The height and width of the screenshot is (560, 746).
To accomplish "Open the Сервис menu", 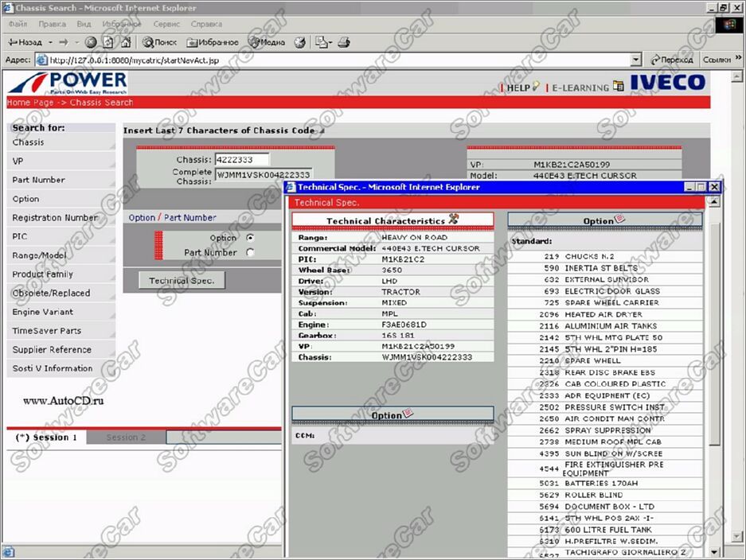I will [x=166, y=25].
